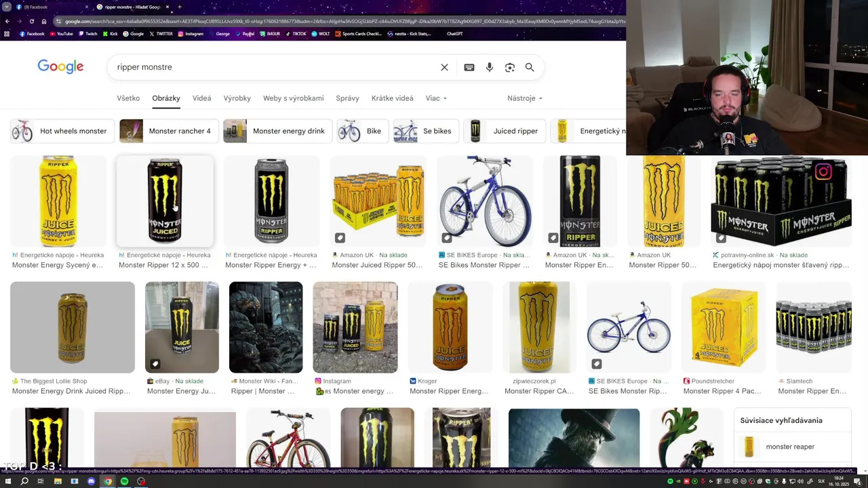Open The Biggest Lollie Shop result link
This screenshot has height=488, width=868.
click(x=71, y=391)
